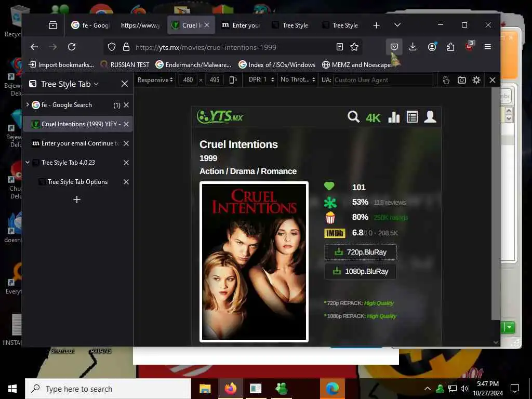Switch to fe - Google top tab
532x399 pixels.
[90, 25]
